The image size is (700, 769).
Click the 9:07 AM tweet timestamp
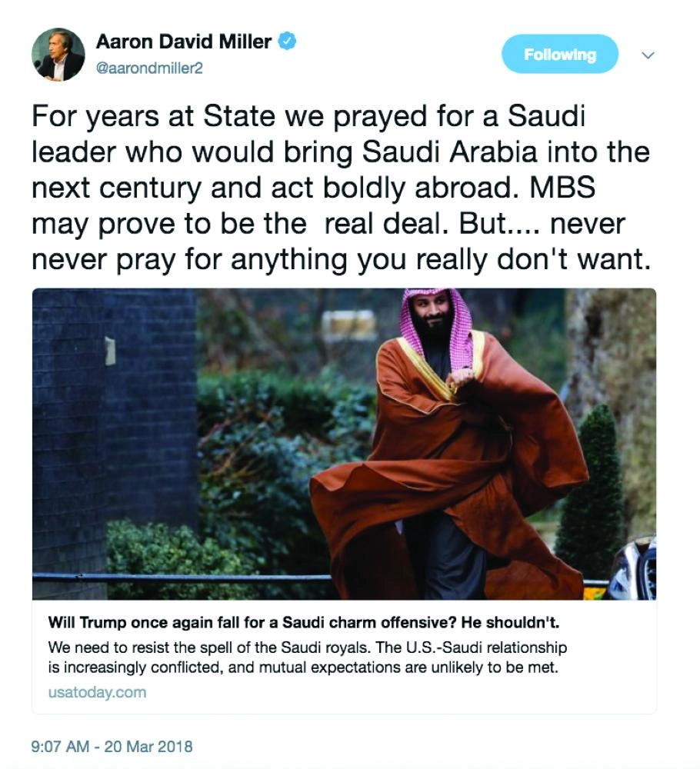60,746
